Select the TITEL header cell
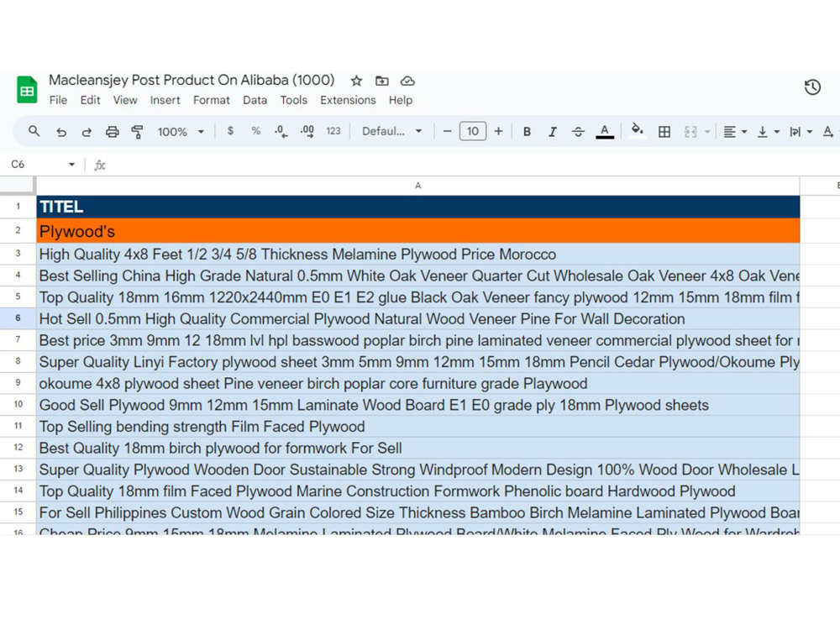 417,207
